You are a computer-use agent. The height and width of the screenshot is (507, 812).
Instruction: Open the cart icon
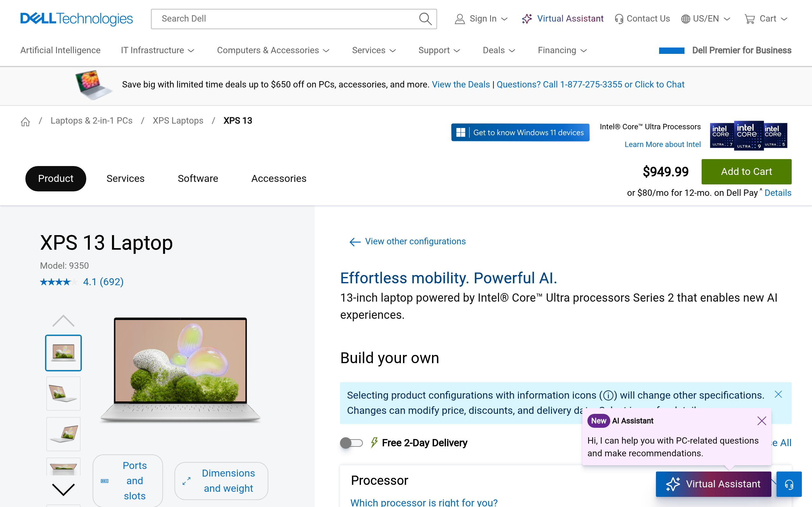[749, 19]
